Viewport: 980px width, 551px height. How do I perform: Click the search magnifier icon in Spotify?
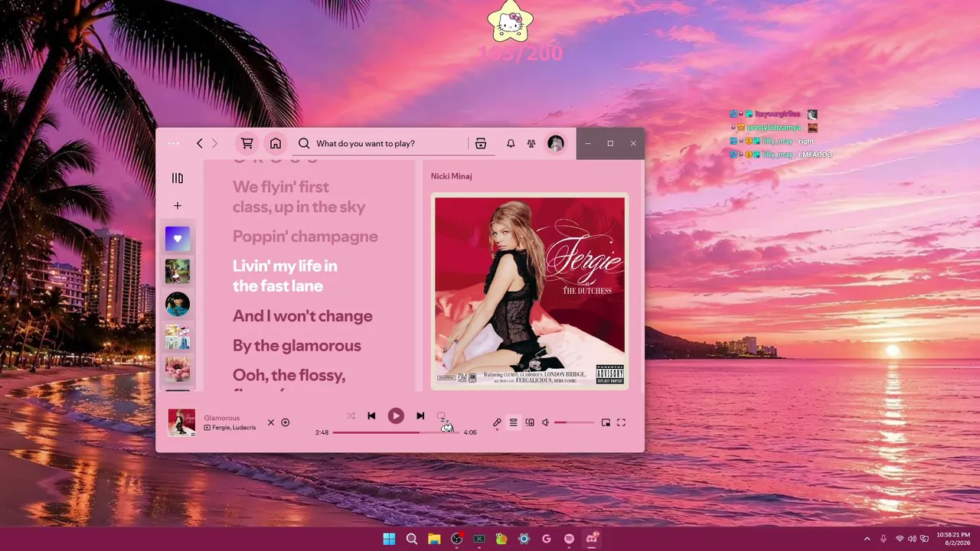point(304,143)
